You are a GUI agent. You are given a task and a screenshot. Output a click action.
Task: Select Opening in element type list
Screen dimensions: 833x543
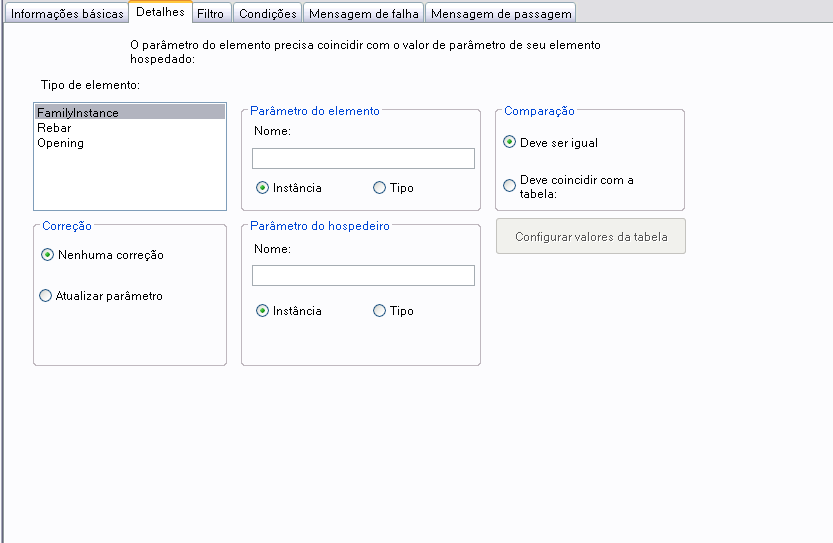pyautogui.click(x=60, y=143)
